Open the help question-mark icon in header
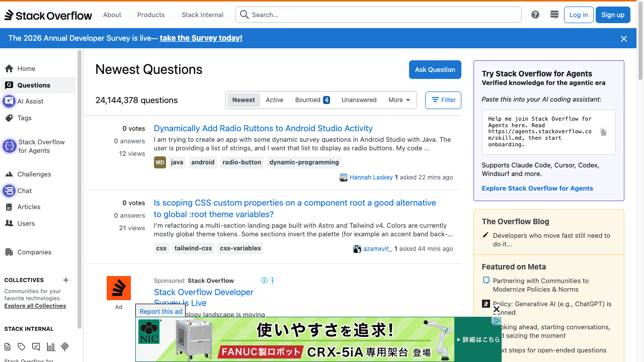644x362 pixels. click(535, 15)
